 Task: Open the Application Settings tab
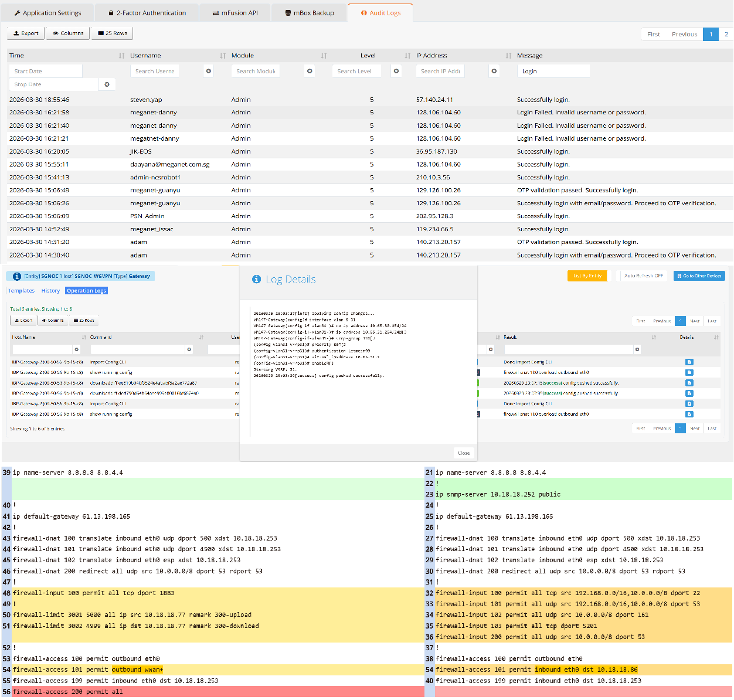(x=48, y=13)
